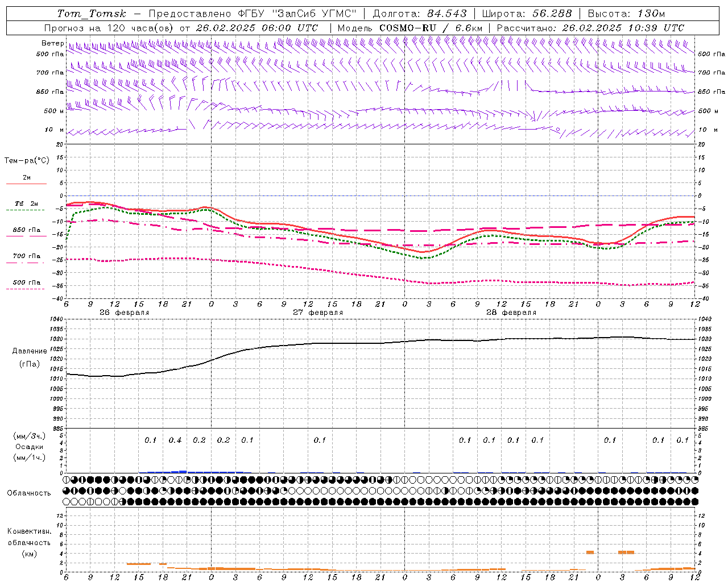Click the (мм/3ч.) units label
The height and width of the screenshot is (582, 728).
point(30,436)
